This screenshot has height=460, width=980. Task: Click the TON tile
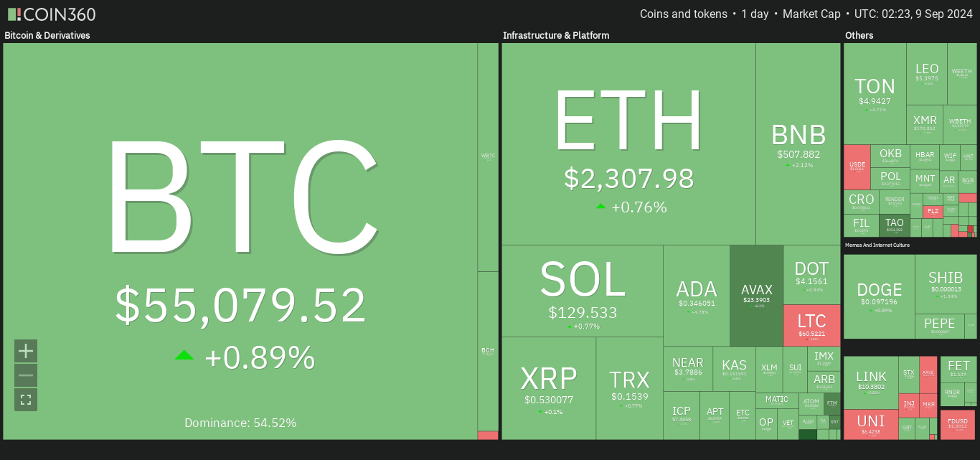click(x=875, y=93)
